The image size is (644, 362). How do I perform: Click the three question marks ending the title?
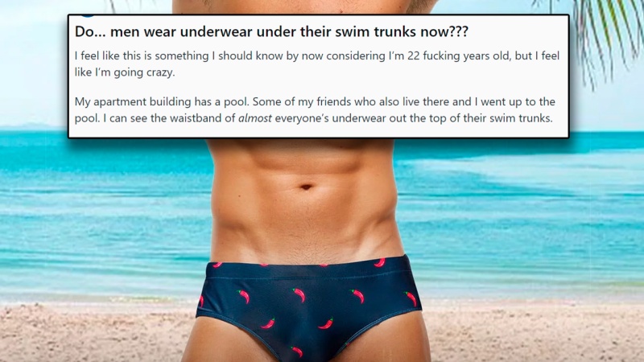point(459,31)
